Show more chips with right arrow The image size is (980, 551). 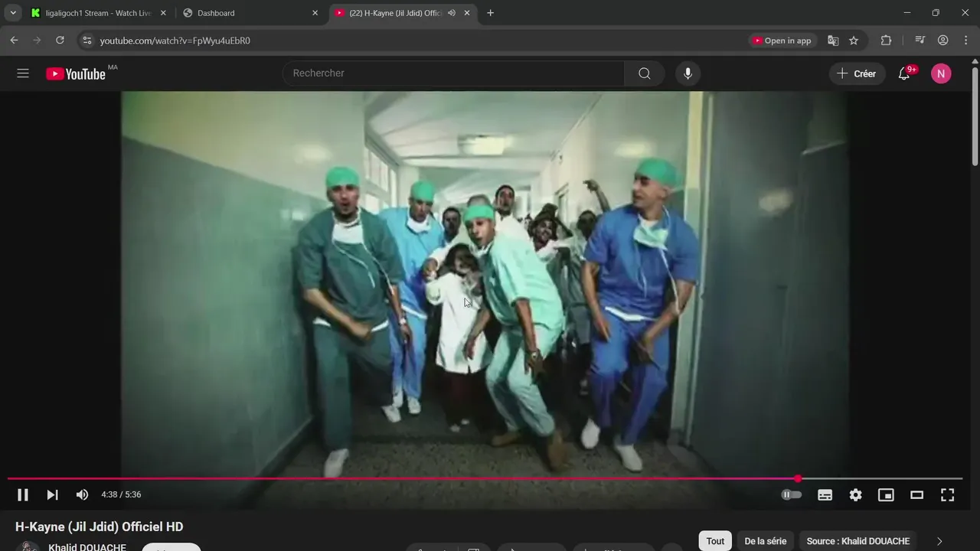click(x=939, y=541)
